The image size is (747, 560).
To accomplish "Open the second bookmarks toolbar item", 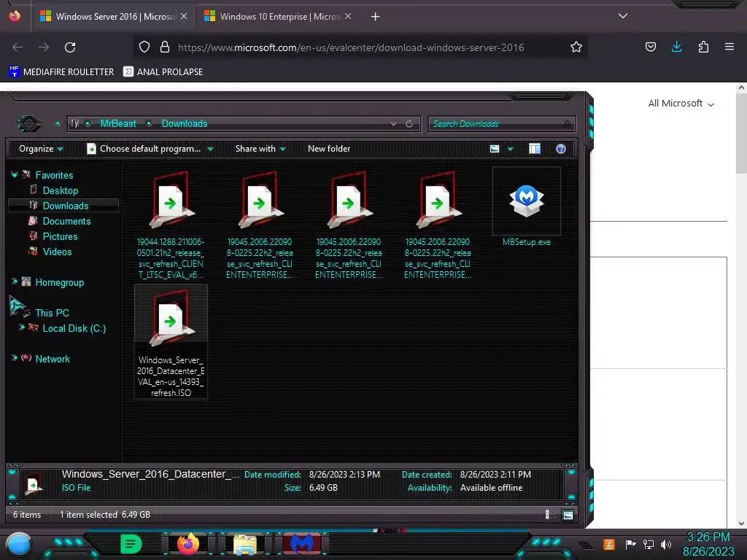I will tap(163, 72).
